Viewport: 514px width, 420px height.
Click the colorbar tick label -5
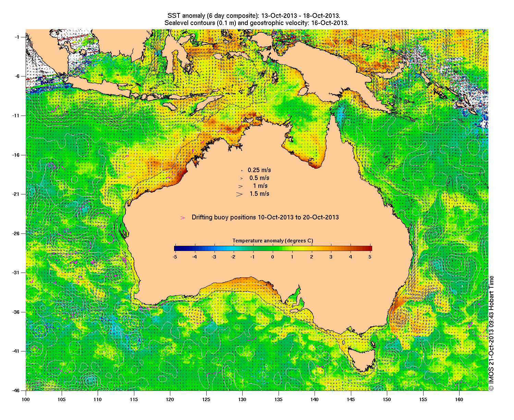pyautogui.click(x=175, y=256)
